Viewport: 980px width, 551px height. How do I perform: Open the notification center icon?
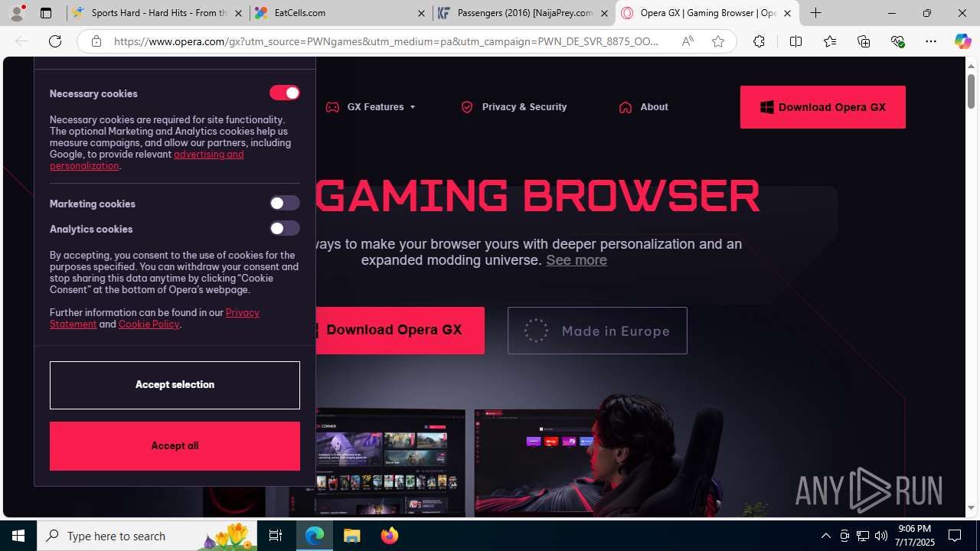(x=955, y=536)
